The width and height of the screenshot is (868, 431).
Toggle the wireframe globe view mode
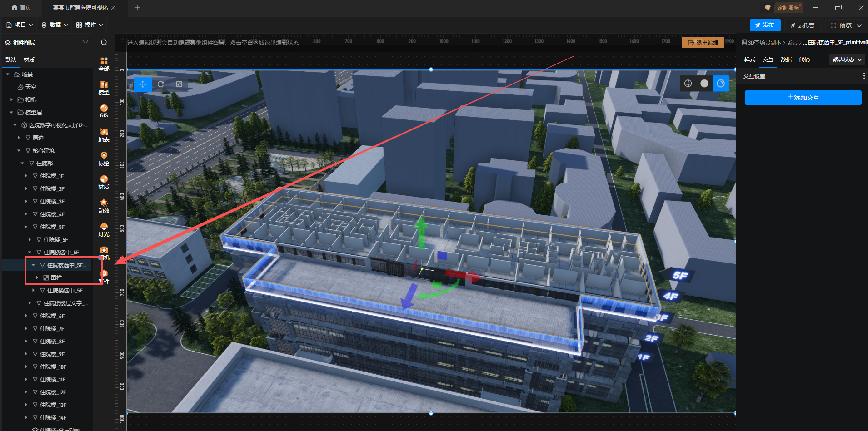[688, 83]
